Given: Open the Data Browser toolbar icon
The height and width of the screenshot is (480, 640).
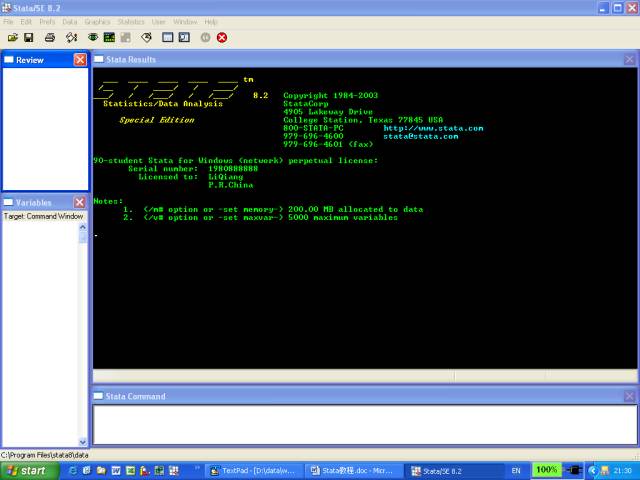Looking at the screenshot, I should [184, 38].
